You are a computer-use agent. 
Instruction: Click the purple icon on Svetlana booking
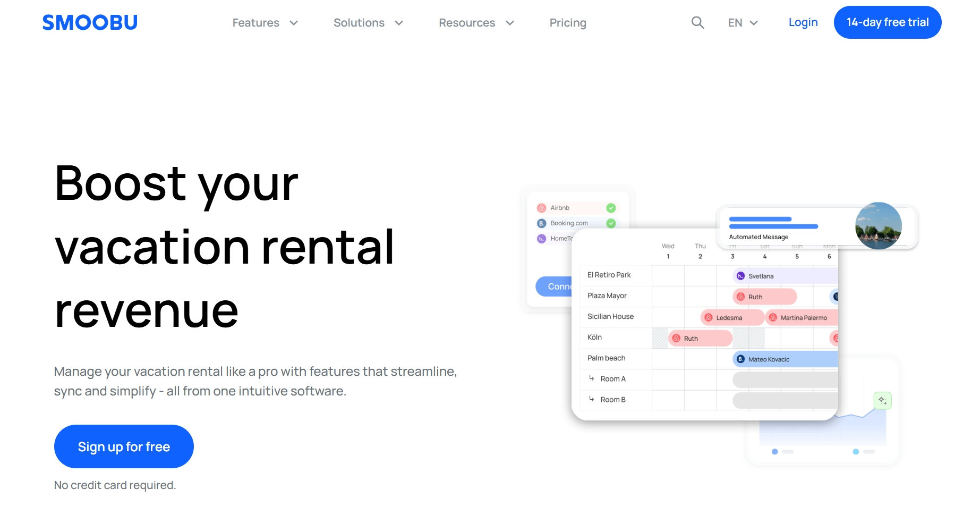740,276
